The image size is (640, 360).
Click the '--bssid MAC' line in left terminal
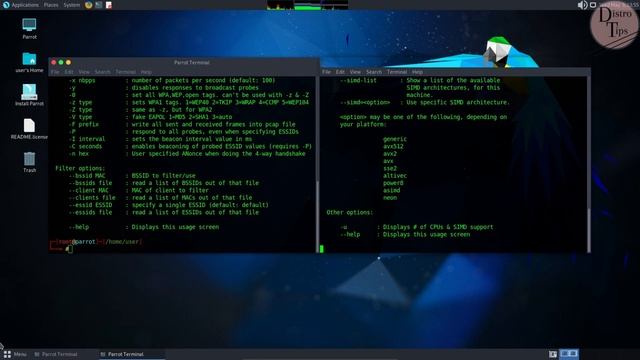132,176
